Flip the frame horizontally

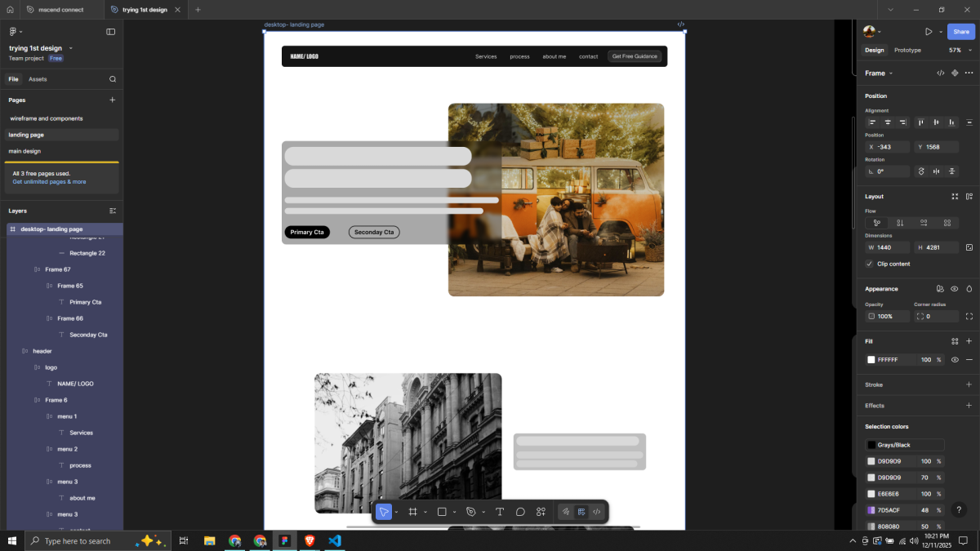coord(936,171)
